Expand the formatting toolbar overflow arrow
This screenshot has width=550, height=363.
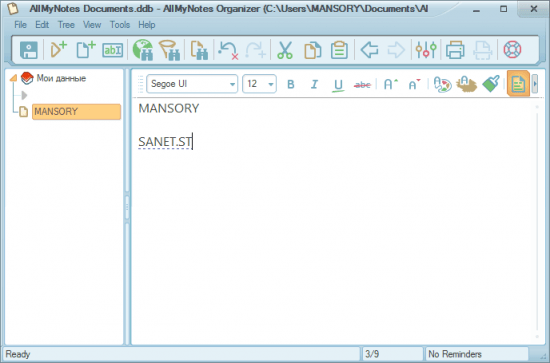click(x=535, y=83)
